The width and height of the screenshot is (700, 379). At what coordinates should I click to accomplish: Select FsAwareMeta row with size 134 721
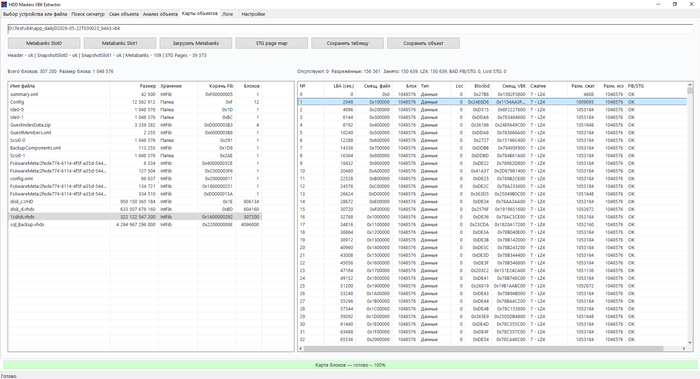tap(135, 186)
